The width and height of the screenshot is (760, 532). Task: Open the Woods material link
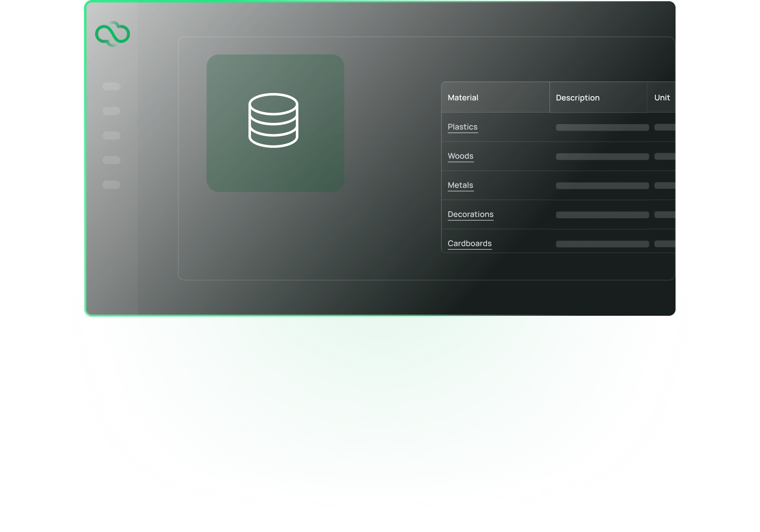tap(460, 156)
